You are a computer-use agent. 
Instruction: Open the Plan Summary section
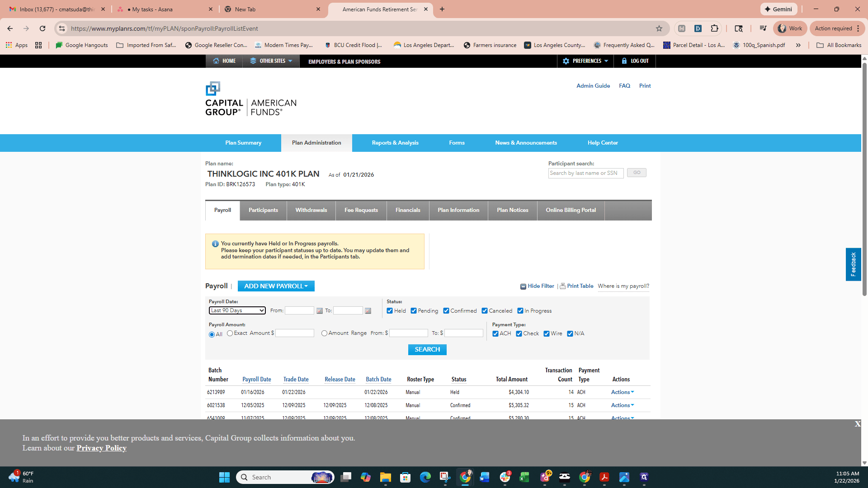(x=243, y=143)
